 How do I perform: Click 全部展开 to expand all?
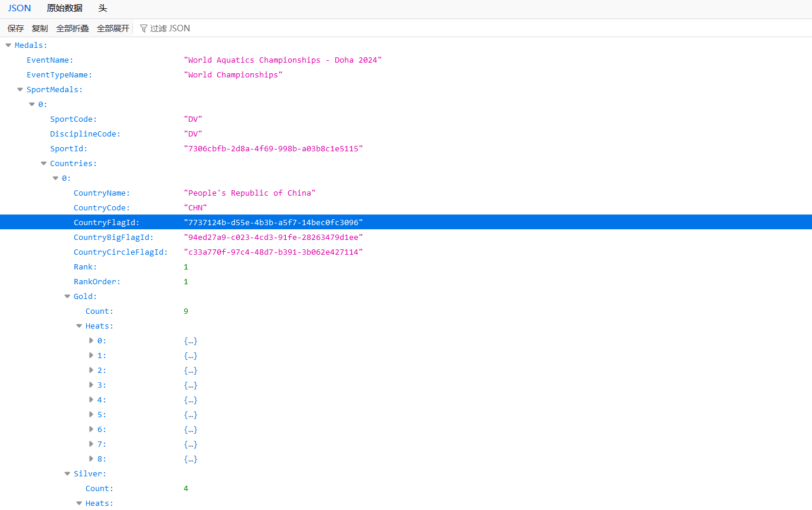113,28
